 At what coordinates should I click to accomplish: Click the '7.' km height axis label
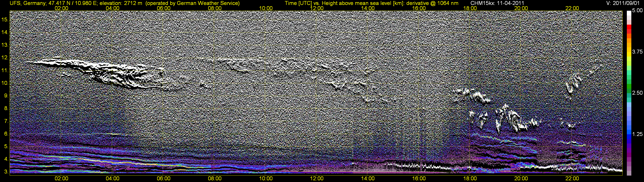(x=6, y=121)
